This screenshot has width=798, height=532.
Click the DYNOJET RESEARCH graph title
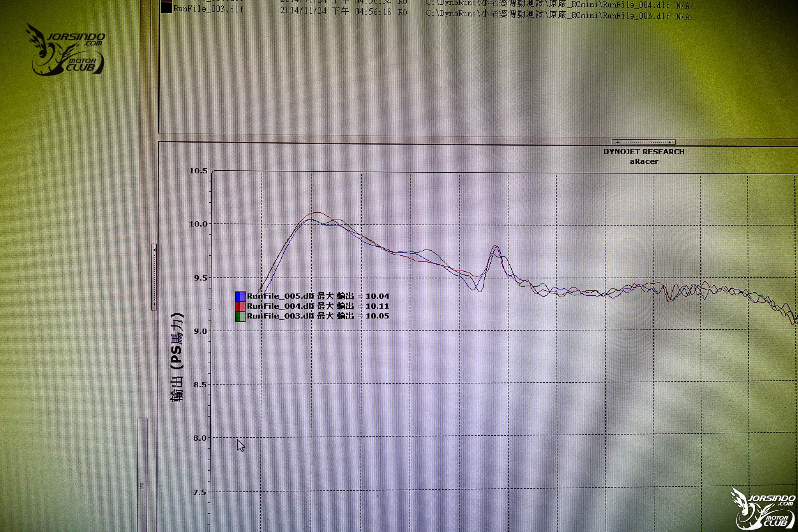(644, 152)
